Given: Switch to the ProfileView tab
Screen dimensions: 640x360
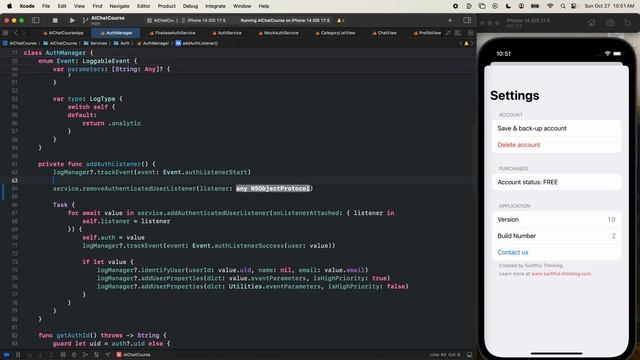Looking at the screenshot, I should [x=427, y=33].
